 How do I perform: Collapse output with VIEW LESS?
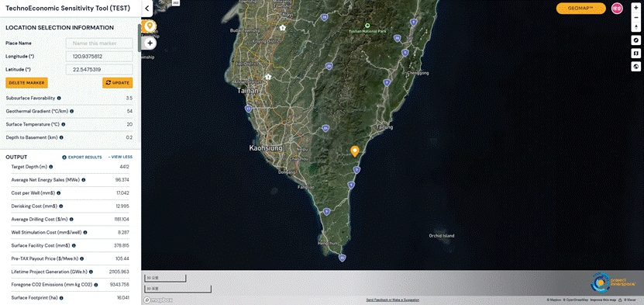[x=120, y=158]
